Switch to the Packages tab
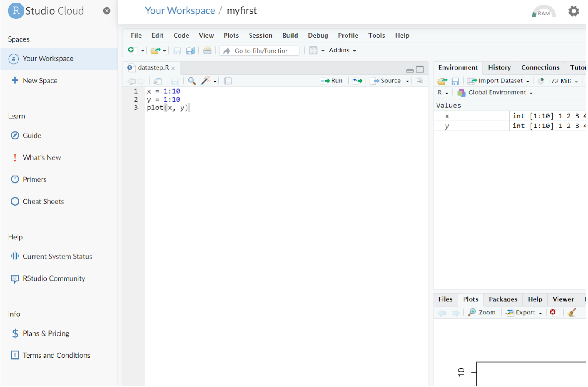The width and height of the screenshot is (588, 387). tap(503, 299)
